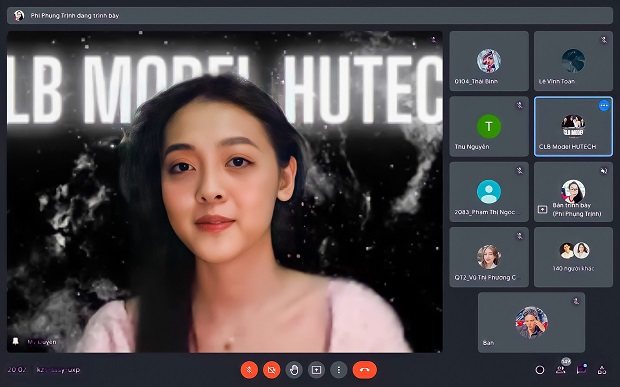Open the in-call chat messages icon
Image resolution: width=620 pixels, height=387 pixels.
pyautogui.click(x=581, y=370)
